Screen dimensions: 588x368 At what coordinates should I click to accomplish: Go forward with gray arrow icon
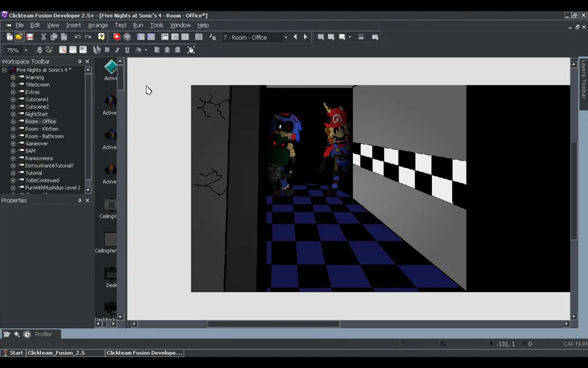coord(127,37)
